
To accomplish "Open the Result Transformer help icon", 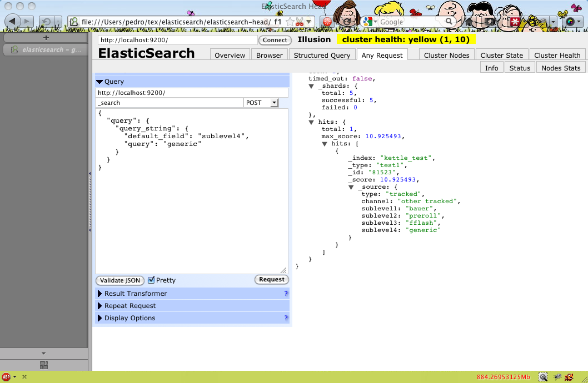I will coord(286,293).
